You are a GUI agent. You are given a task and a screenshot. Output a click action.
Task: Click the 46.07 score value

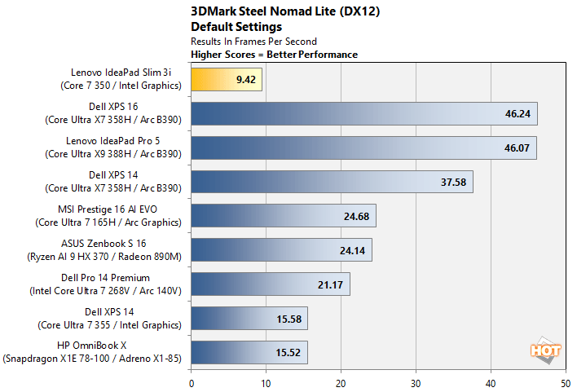pyautogui.click(x=517, y=148)
